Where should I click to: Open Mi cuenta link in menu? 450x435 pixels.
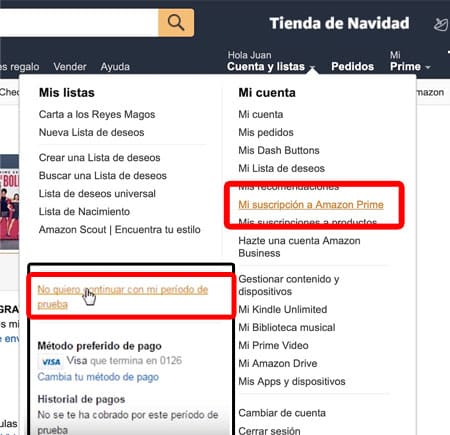pyautogui.click(x=261, y=114)
